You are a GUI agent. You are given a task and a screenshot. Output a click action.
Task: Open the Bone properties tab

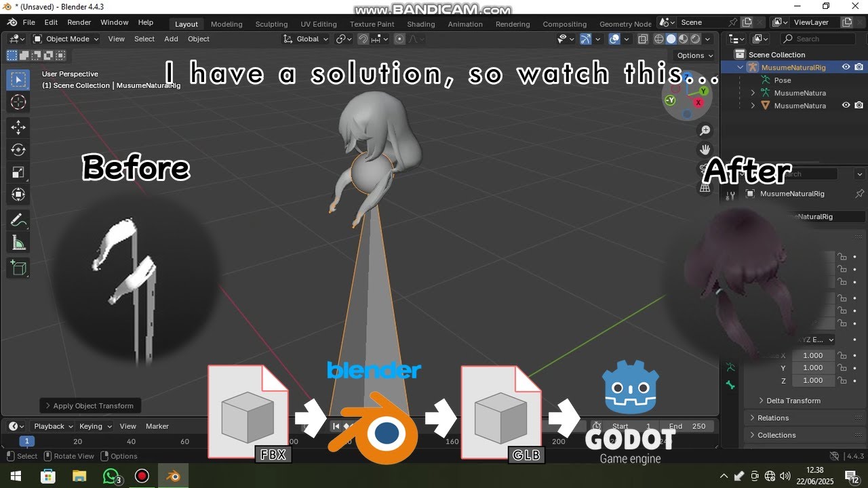(730, 384)
